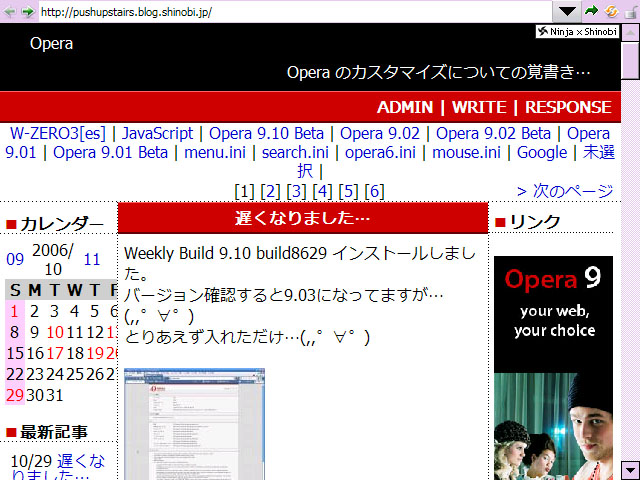This screenshot has height=480, width=640.
Task: Go to page [3]
Action: tap(296, 191)
